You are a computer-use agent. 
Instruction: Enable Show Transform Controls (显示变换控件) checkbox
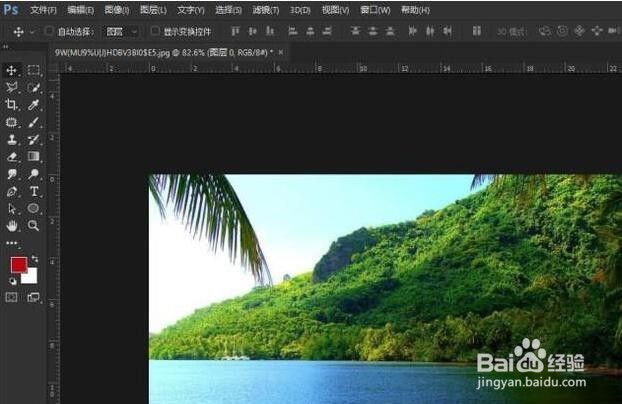(x=155, y=31)
